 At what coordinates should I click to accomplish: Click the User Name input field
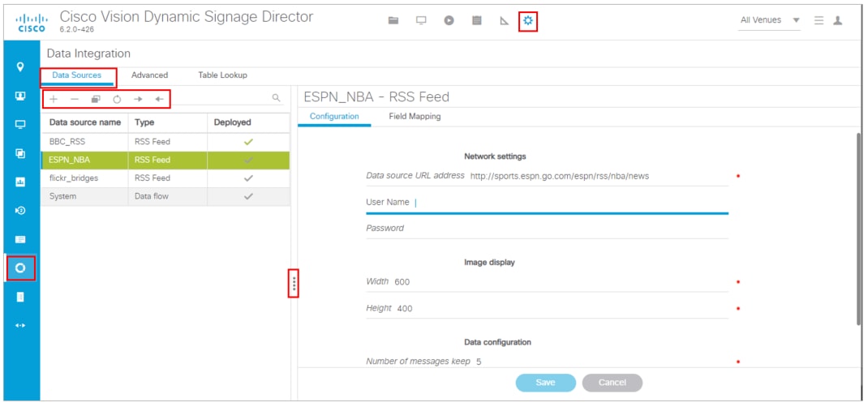click(x=547, y=203)
